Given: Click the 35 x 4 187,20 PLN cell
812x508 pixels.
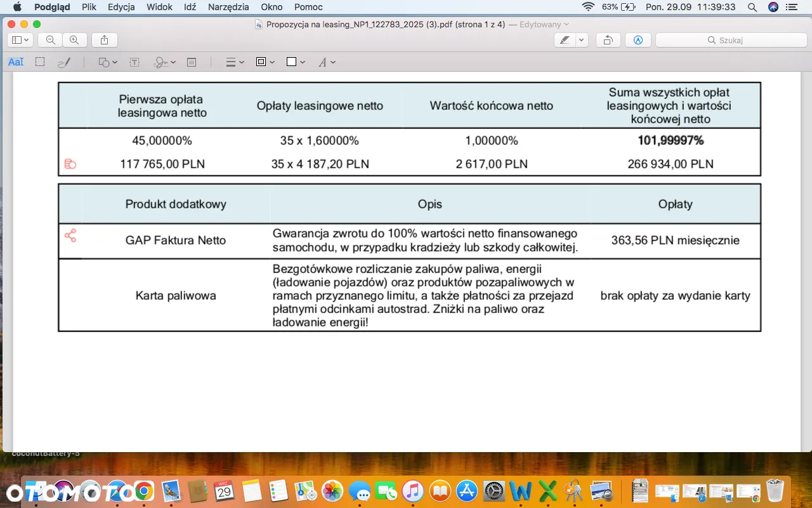Looking at the screenshot, I should point(320,164).
